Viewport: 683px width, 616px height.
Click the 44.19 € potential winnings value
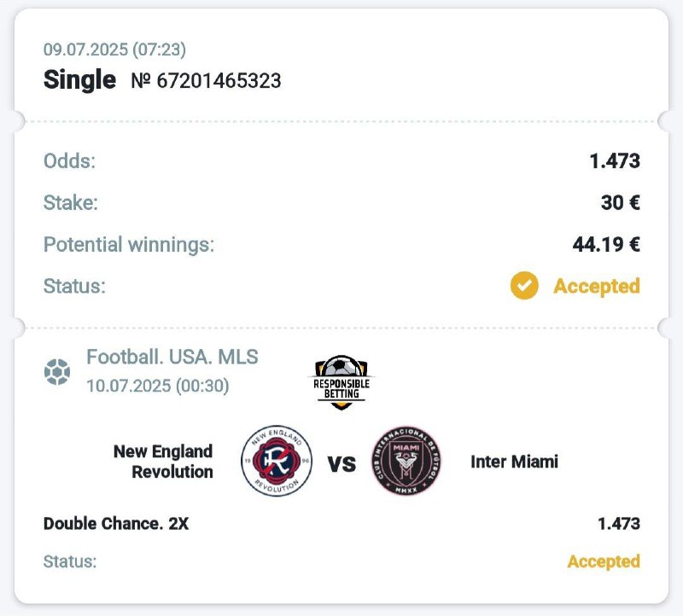tap(606, 245)
